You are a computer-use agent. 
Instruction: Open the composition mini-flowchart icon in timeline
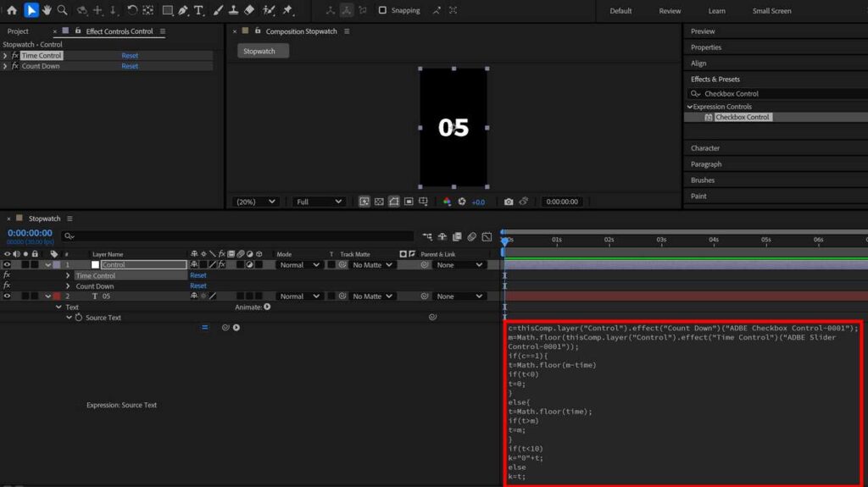coord(427,236)
